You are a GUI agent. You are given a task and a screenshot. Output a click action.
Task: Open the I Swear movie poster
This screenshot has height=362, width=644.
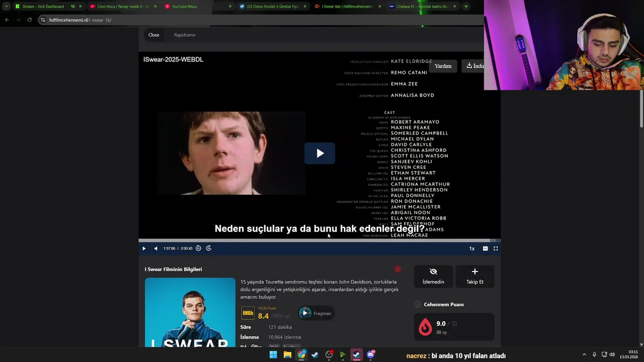pyautogui.click(x=190, y=312)
